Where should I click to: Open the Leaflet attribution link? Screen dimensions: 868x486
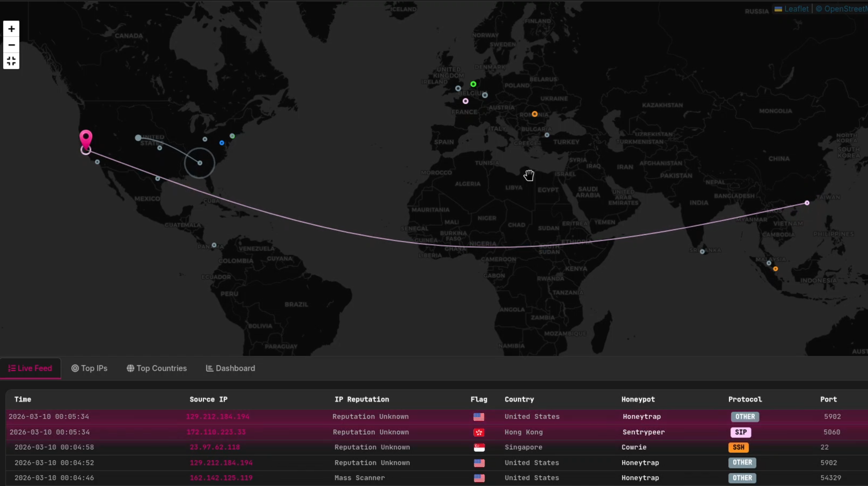tap(796, 9)
